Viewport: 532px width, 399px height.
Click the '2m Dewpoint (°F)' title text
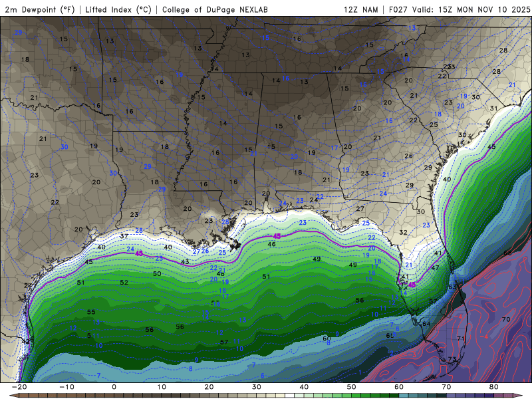[40, 9]
